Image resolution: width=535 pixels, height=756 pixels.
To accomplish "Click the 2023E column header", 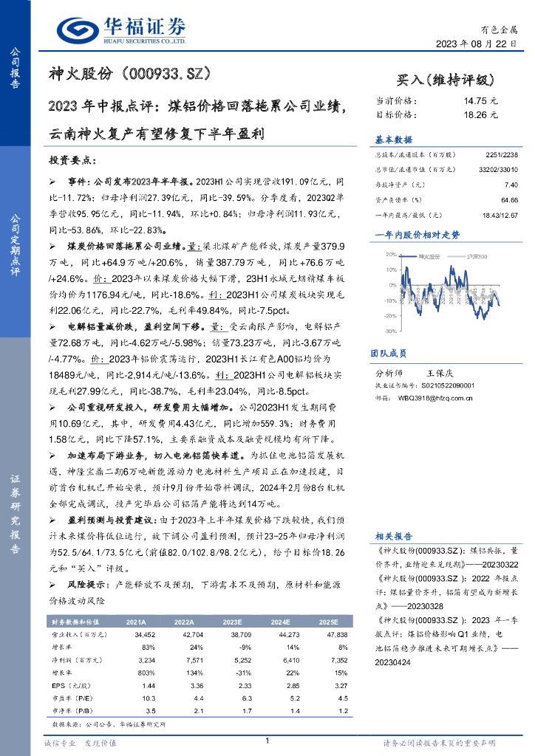I will pos(232,622).
